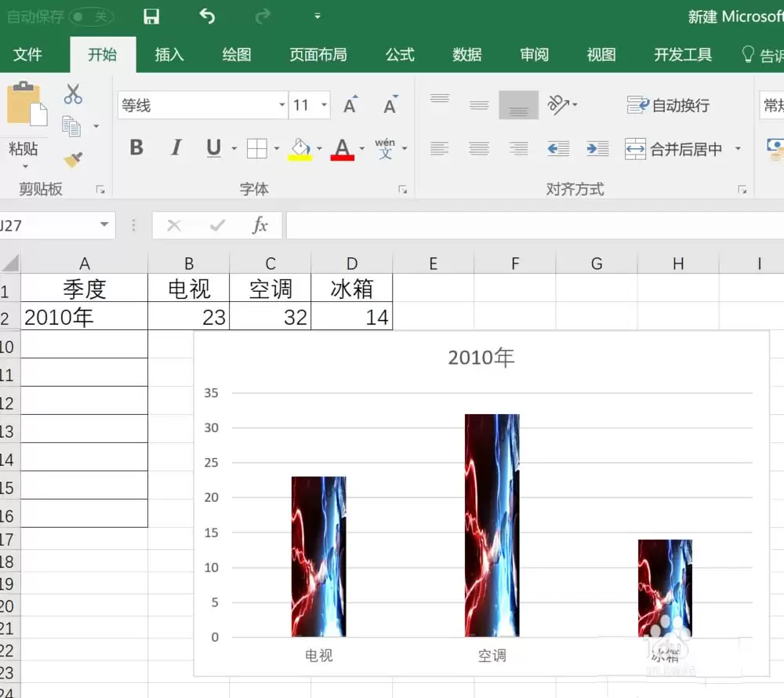Click the Save icon in the title bar
The width and height of the screenshot is (784, 698).
pos(151,16)
